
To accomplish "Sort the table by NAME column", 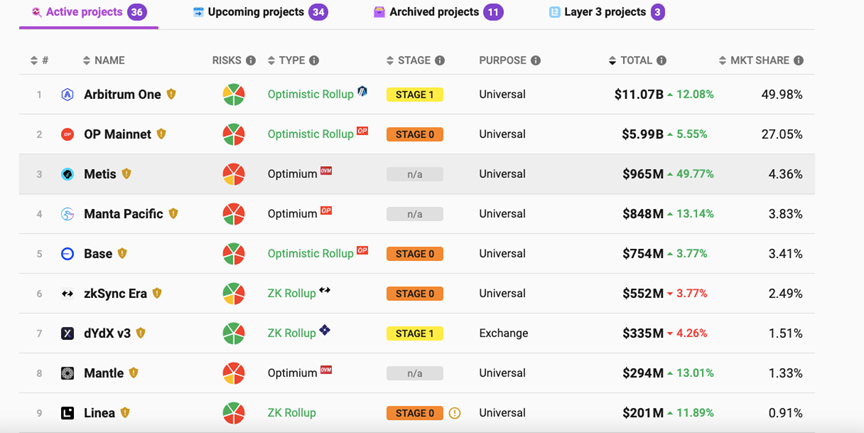I will [x=104, y=61].
